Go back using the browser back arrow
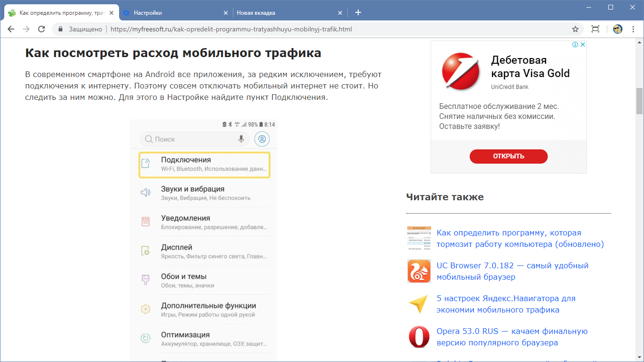The image size is (644, 362). point(11,29)
